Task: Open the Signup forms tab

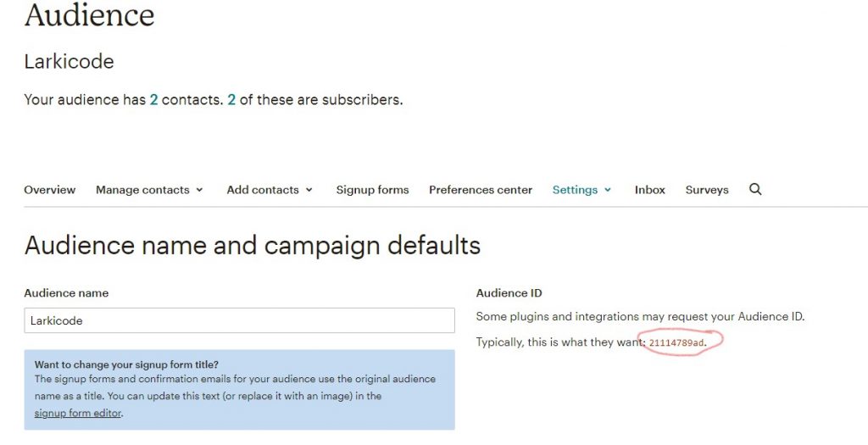Action: (x=372, y=190)
